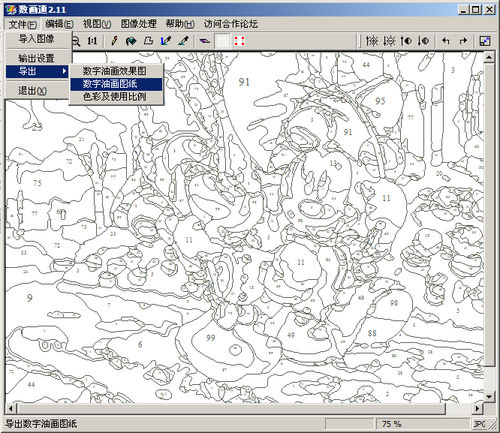The image size is (500, 433).
Task: Close the 数画通 window
Action: pos(489,10)
